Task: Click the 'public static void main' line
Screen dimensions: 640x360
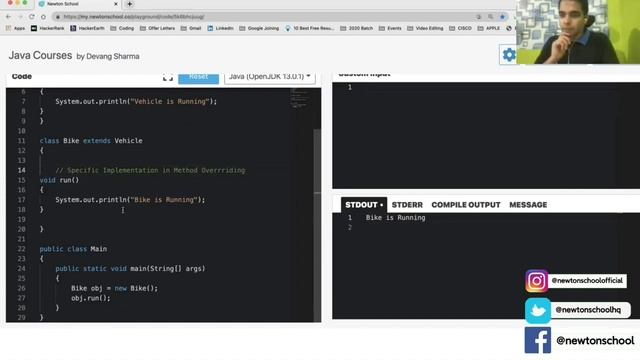Action: click(x=130, y=269)
